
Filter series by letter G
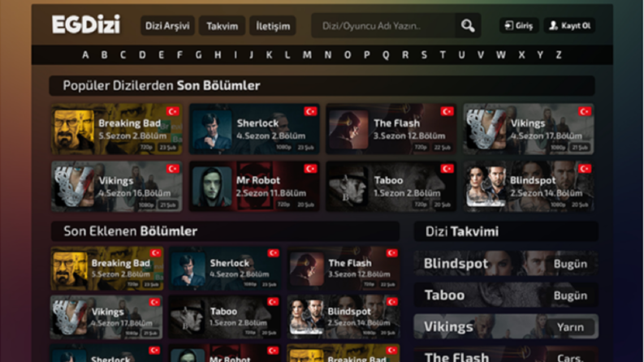click(198, 55)
